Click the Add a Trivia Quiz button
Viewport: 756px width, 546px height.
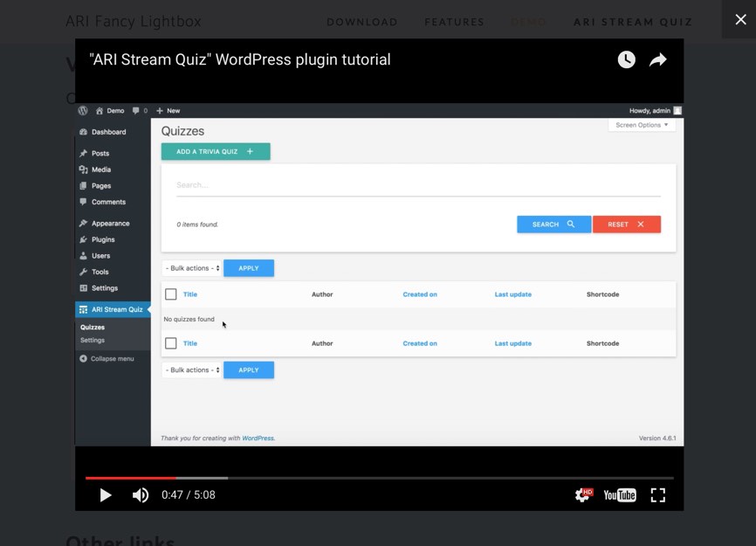[x=216, y=151]
